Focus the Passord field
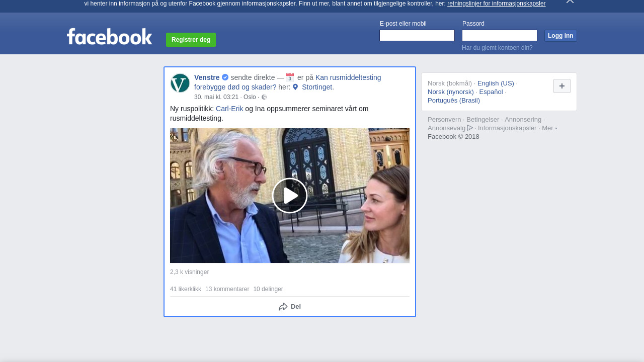 [x=500, y=36]
